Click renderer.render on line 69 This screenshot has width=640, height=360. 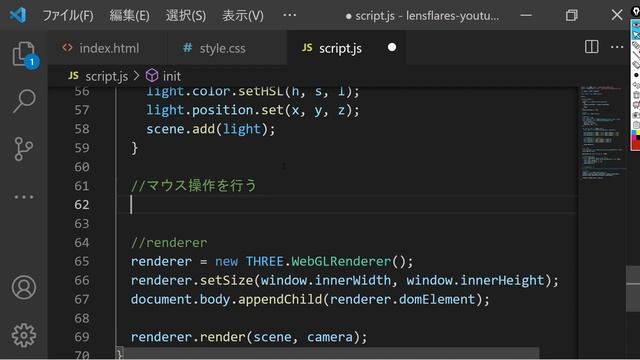tap(188, 337)
